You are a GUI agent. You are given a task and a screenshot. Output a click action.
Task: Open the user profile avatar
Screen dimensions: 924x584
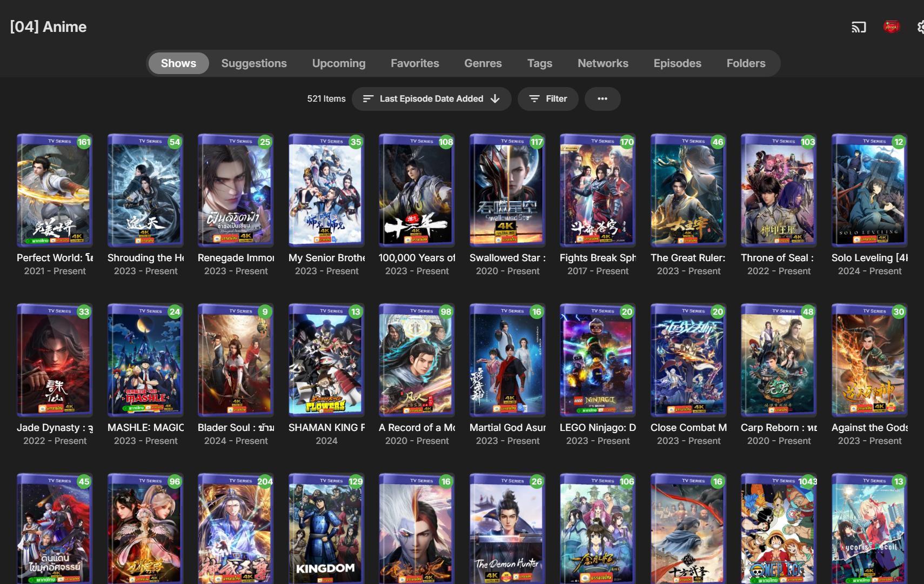tap(892, 26)
